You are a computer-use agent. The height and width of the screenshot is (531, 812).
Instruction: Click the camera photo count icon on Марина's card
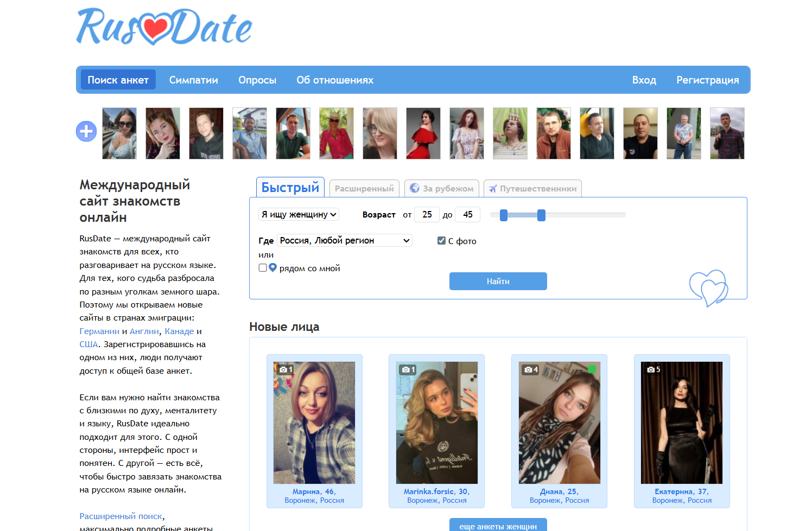click(x=286, y=370)
